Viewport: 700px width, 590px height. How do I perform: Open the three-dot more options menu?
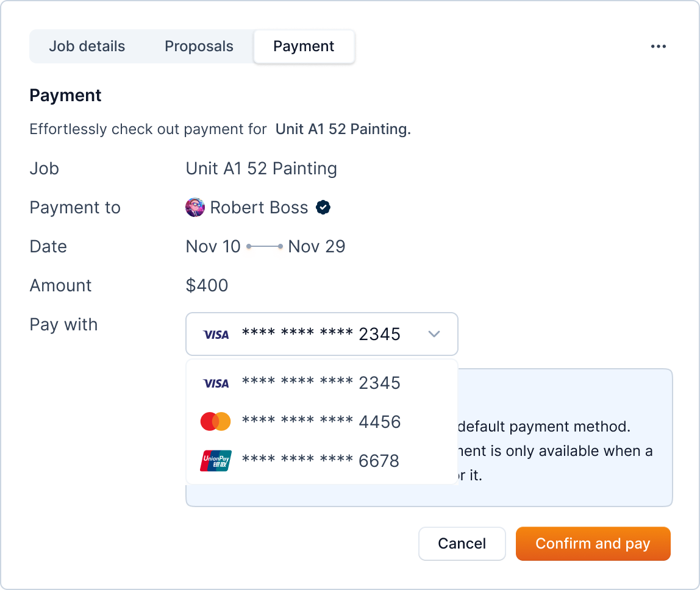[x=658, y=46]
